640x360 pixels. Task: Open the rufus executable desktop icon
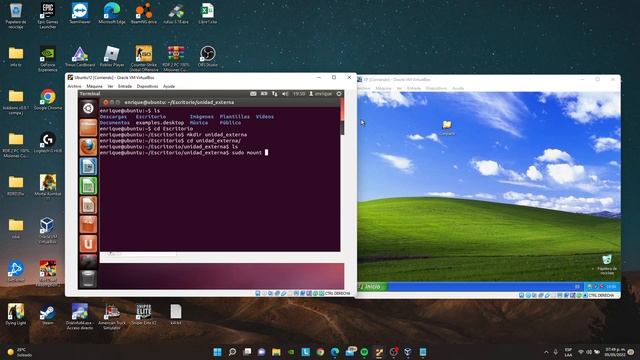[x=176, y=13]
